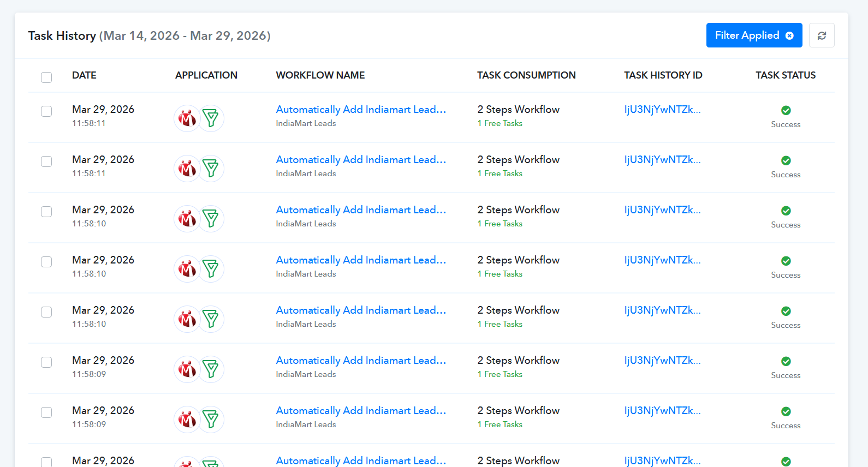Click success checkmark in second 11:58:11 row
Screen dimensions: 868x467
coord(786,160)
